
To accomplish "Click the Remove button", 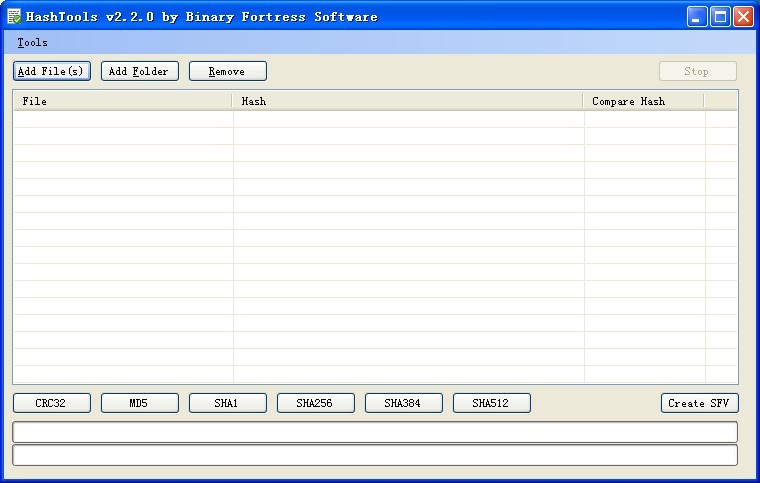I will [x=227, y=71].
